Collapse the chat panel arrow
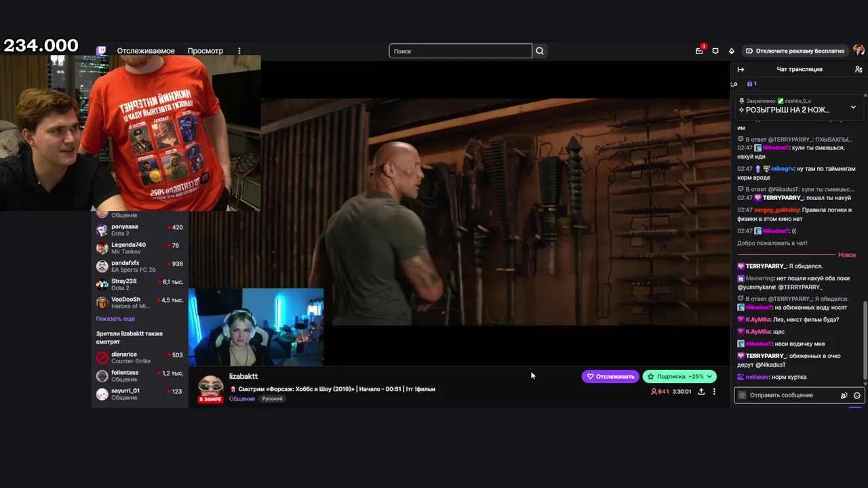The image size is (868, 488). coord(741,69)
